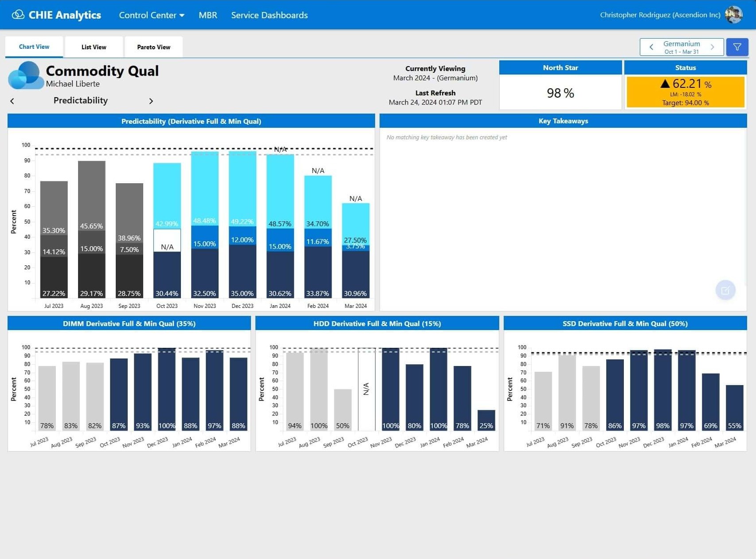Click the SSD chart Mar 2024 55% bar
Viewport: 756px width, 559px height.
point(735,408)
